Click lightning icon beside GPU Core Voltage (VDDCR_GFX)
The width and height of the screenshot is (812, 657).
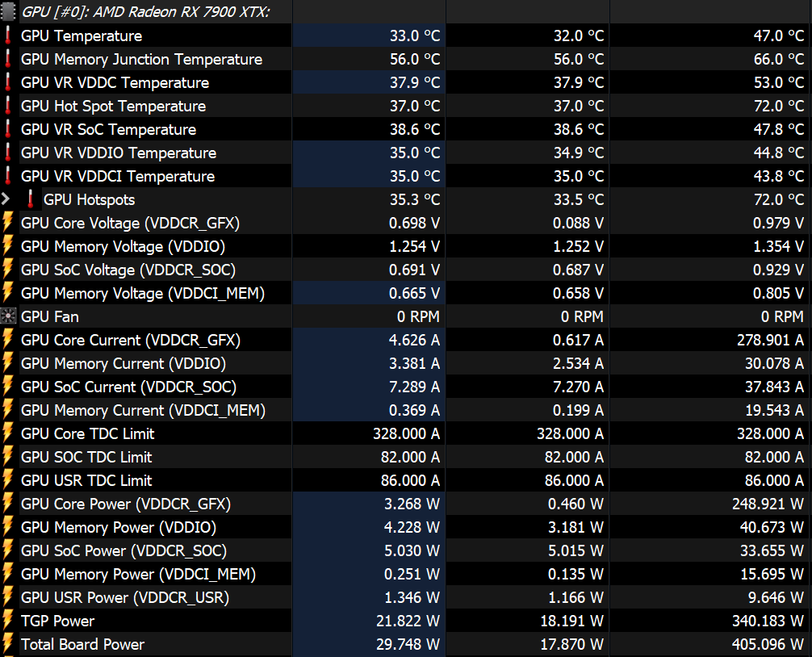pyautogui.click(x=8, y=222)
